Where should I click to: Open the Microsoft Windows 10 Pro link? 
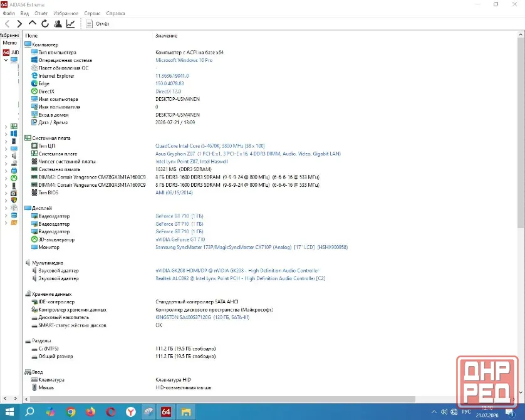coord(184,60)
